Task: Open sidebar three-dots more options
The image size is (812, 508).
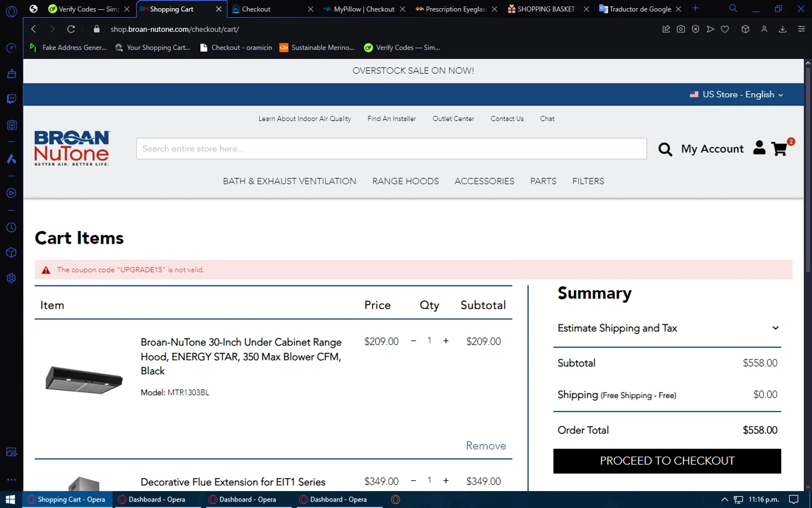Action: click(x=11, y=480)
